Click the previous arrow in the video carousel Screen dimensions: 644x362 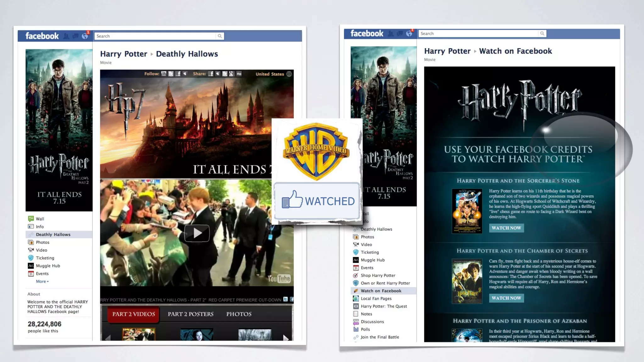[x=108, y=338]
